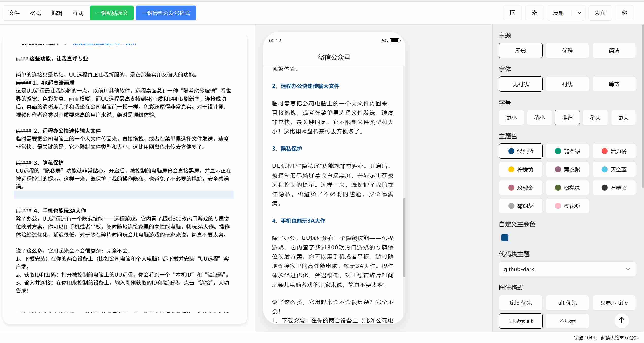Click editor heading 4、手机也能玩3A大作
This screenshot has width=644, height=343.
60,211
